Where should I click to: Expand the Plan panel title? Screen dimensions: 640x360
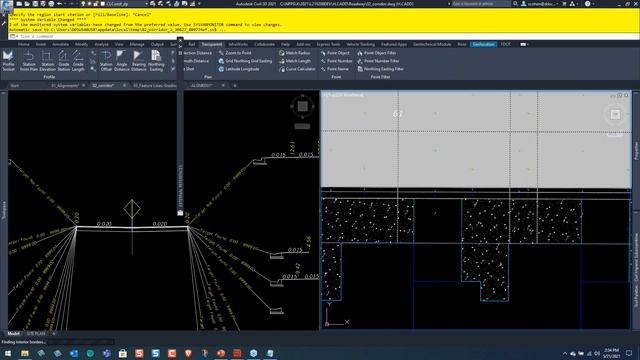[208, 77]
